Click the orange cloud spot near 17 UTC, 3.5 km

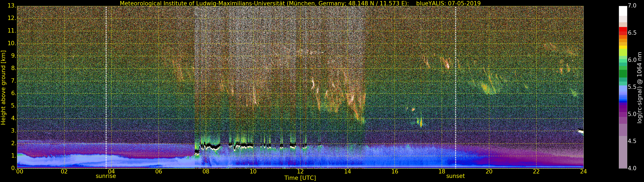[421, 122]
